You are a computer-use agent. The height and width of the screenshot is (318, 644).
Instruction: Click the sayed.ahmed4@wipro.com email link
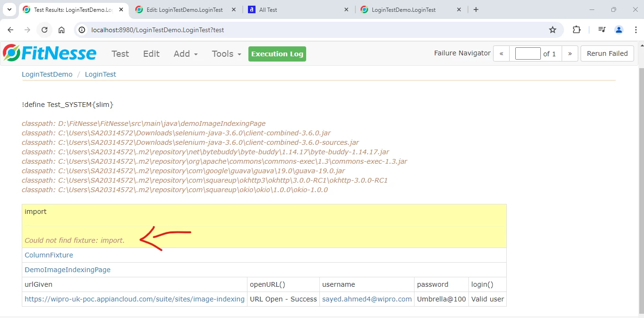click(367, 299)
